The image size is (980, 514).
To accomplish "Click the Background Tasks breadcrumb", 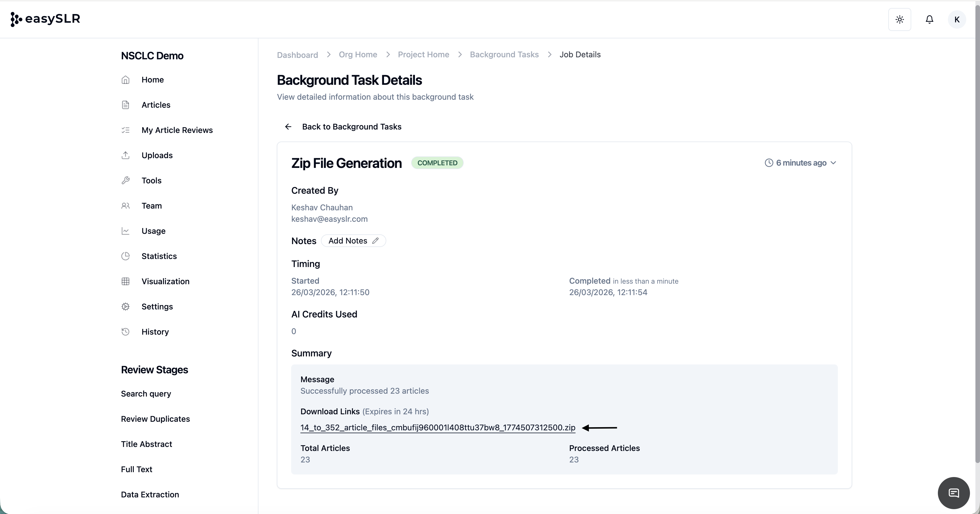I will click(x=504, y=54).
